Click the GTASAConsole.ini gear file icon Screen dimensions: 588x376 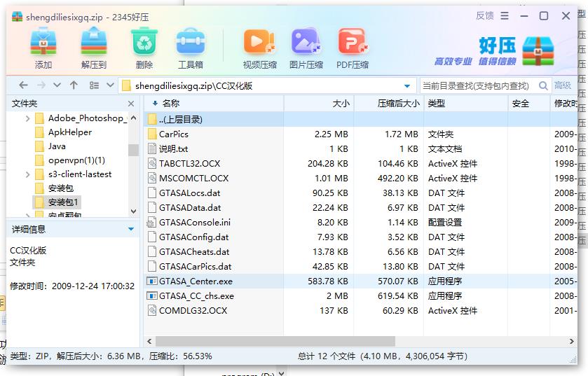(151, 223)
